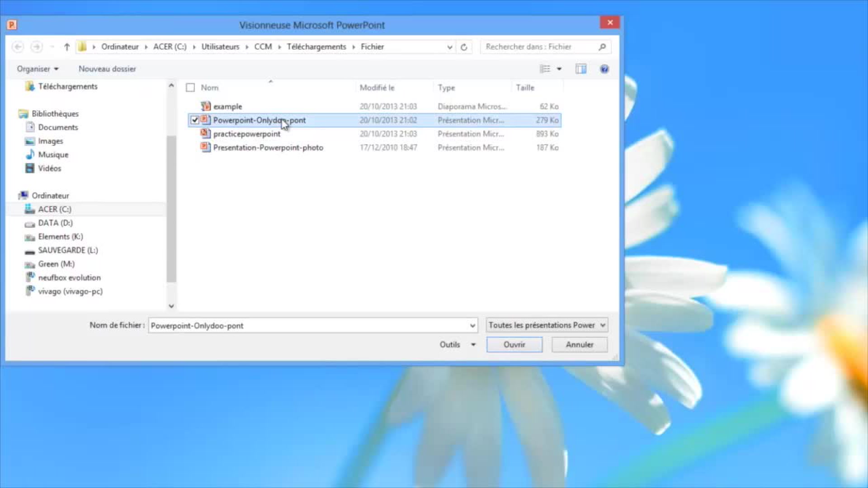The image size is (868, 488).
Task: Click the Documents library icon
Action: pos(30,127)
